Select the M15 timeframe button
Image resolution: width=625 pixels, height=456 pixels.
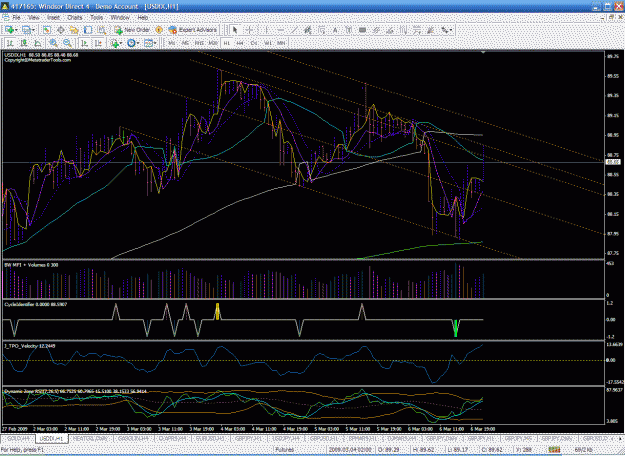tap(199, 43)
